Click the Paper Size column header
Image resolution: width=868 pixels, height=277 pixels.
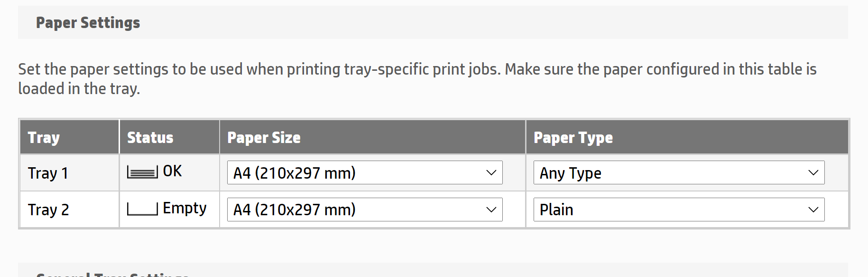pyautogui.click(x=264, y=137)
